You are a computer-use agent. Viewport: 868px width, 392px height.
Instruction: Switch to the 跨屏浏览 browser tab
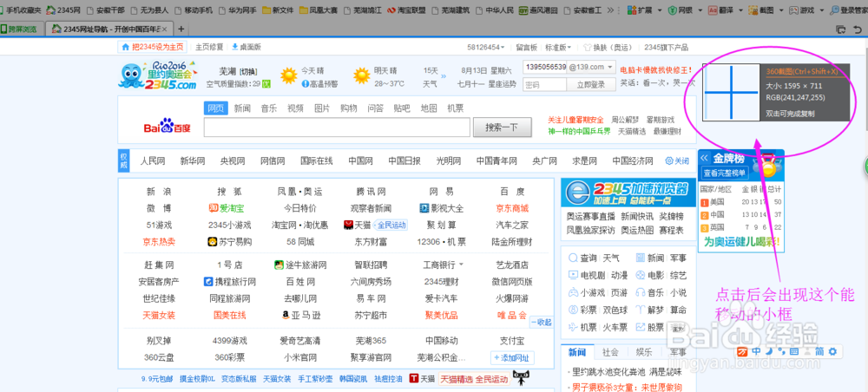point(22,29)
